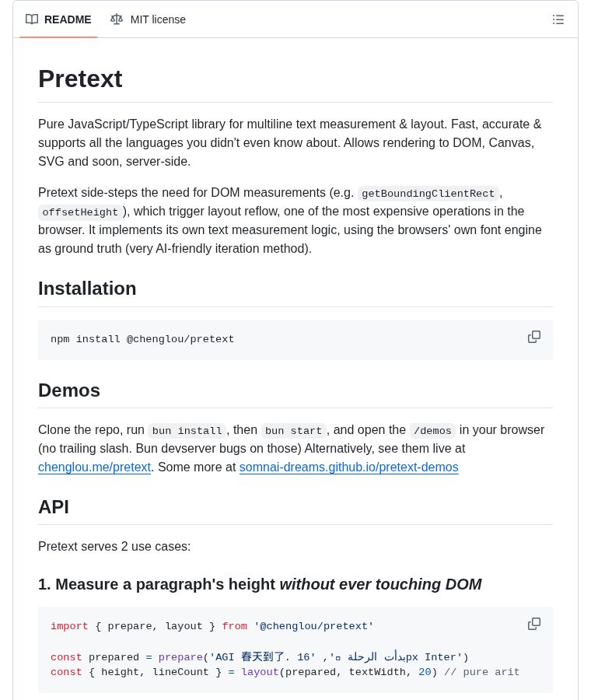The height and width of the screenshot is (700, 591).
Task: Click the Demos section heading
Action: point(69,390)
